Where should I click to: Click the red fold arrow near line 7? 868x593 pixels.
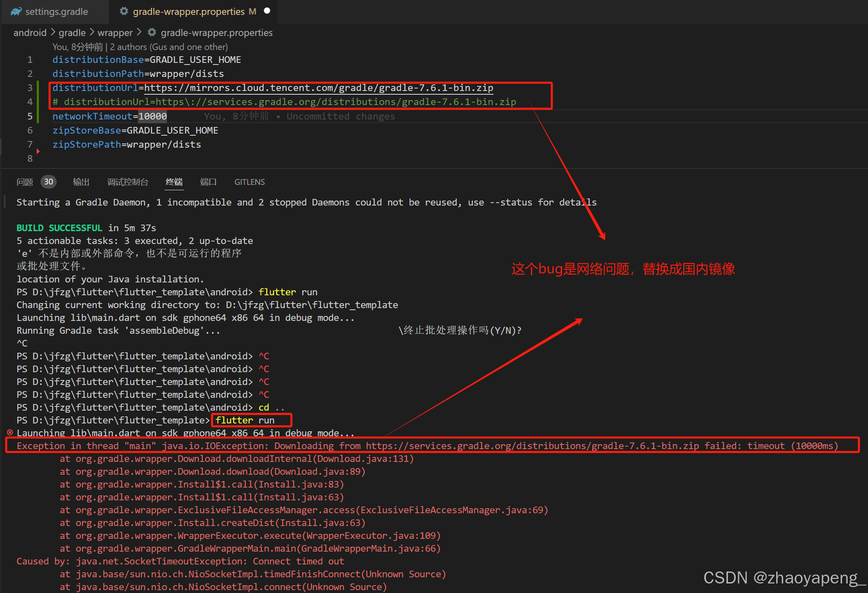pyautogui.click(x=38, y=151)
